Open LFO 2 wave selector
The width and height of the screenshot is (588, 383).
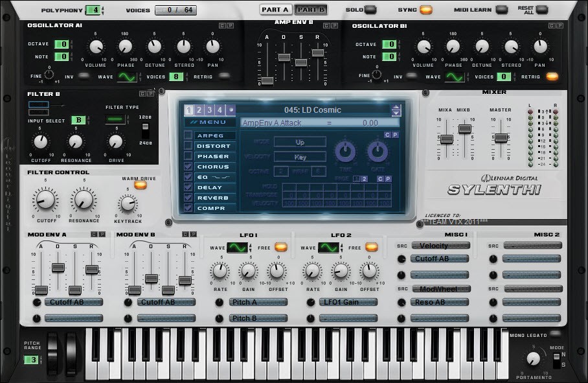(x=329, y=247)
